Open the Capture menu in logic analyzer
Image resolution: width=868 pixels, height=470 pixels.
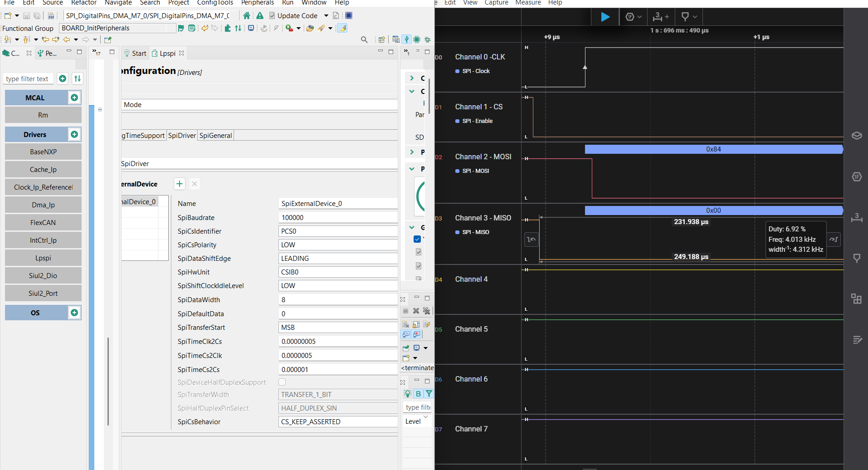coord(496,3)
